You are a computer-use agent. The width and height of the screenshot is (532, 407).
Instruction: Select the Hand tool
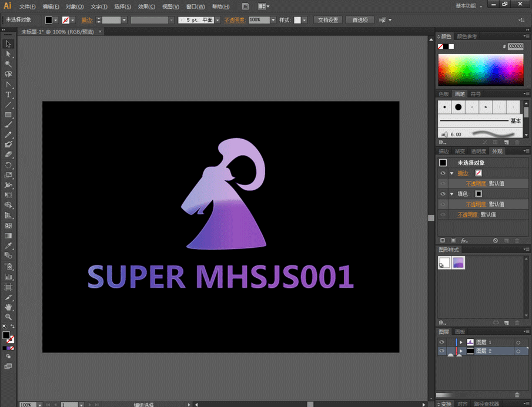tap(8, 307)
